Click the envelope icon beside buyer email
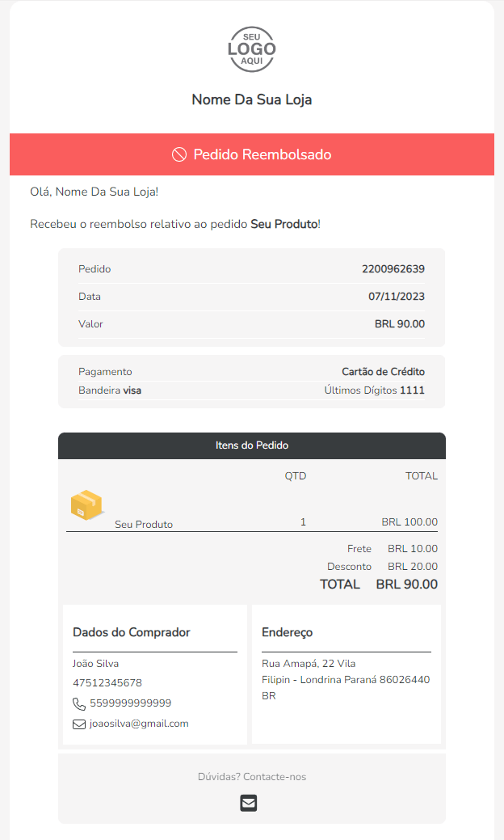 79,724
